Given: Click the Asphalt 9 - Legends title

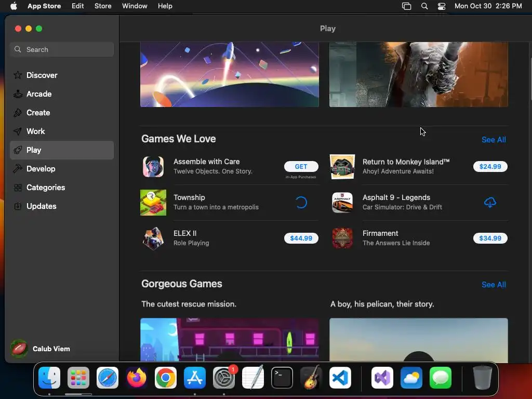Looking at the screenshot, I should 396,197.
